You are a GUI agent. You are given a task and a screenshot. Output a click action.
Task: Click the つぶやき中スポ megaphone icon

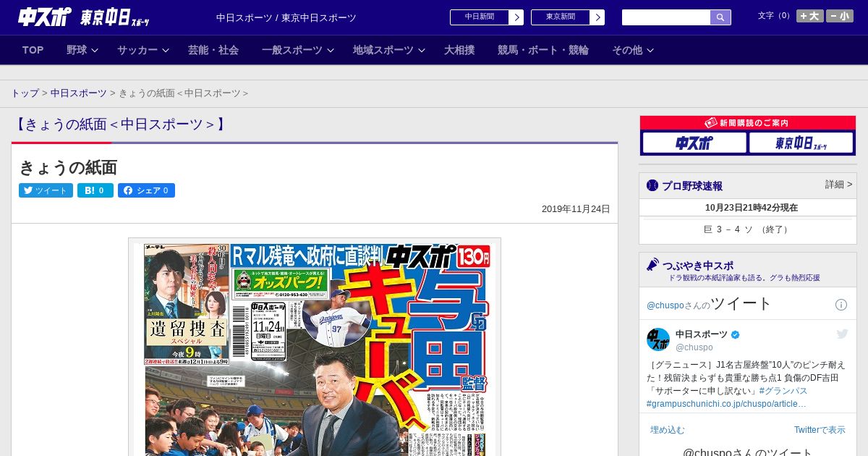(x=653, y=265)
